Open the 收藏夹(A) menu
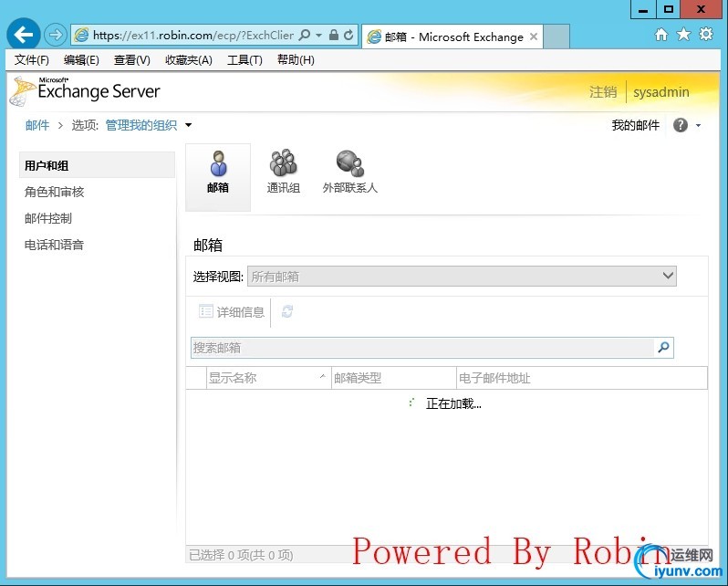728x586 pixels. click(189, 60)
